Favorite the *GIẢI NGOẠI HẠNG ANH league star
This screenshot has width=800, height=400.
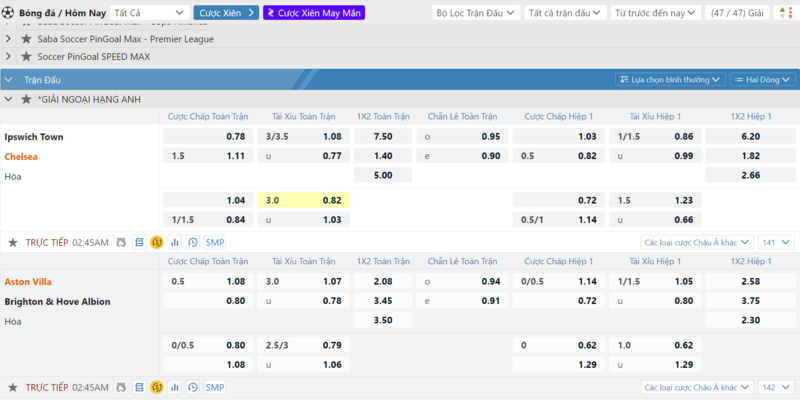26,99
